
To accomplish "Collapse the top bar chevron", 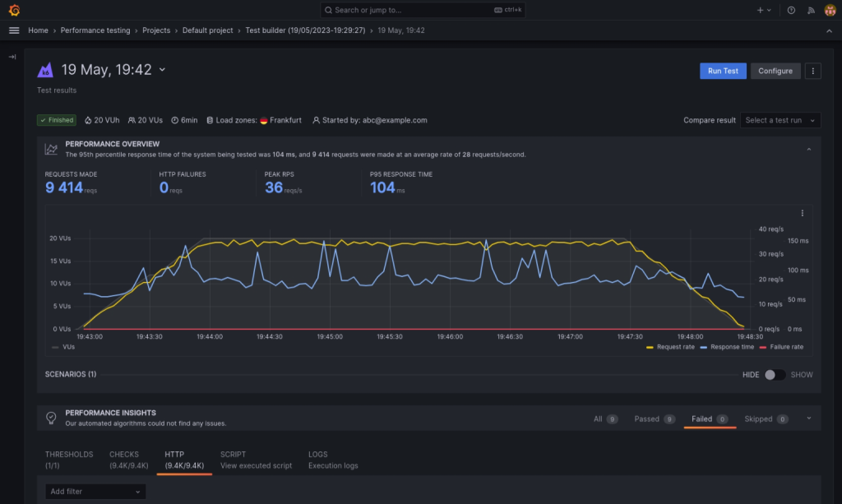I will click(x=829, y=31).
